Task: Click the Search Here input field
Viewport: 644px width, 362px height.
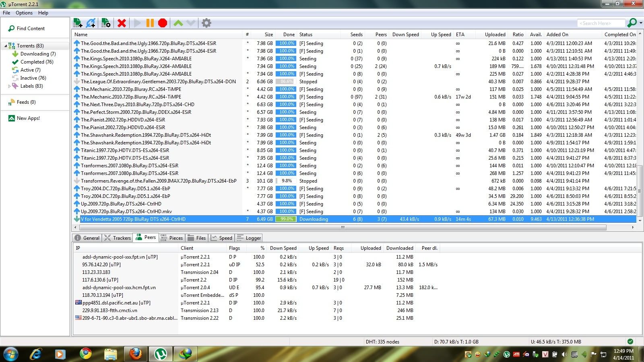Action: click(x=601, y=23)
